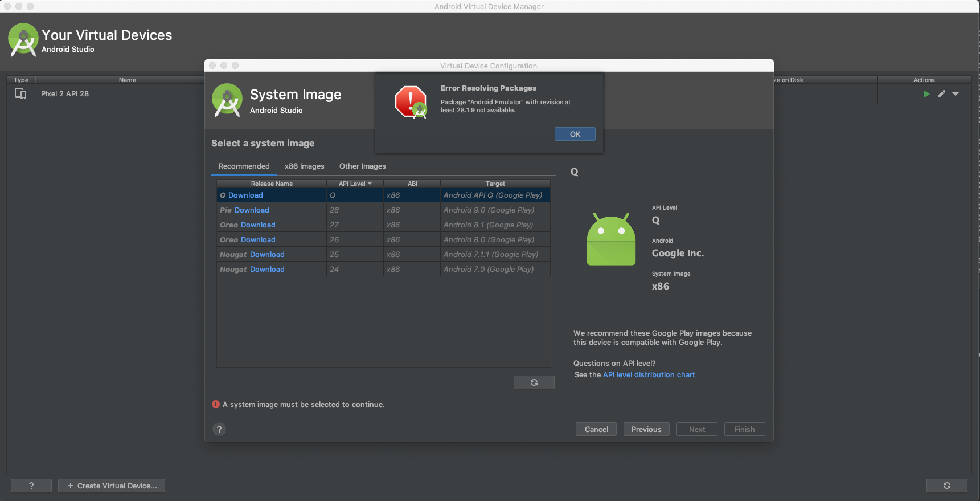980x501 pixels.
Task: Click the green Android robot image
Action: 611,239
